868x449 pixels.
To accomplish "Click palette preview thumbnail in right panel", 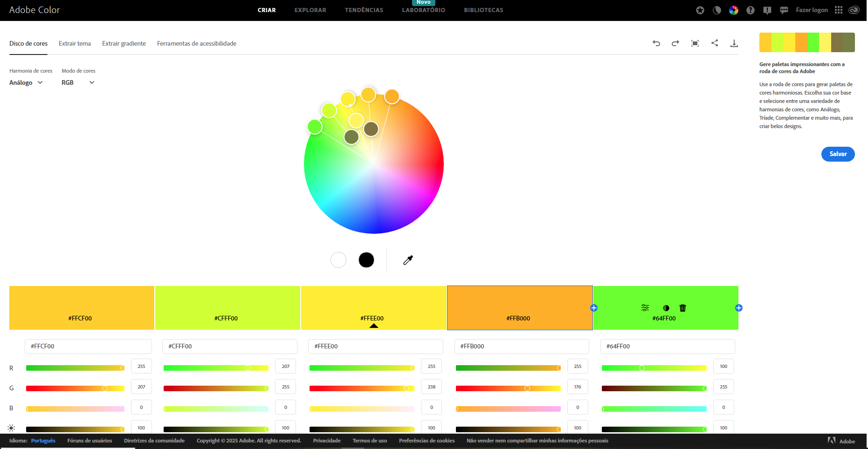I will pos(807,42).
